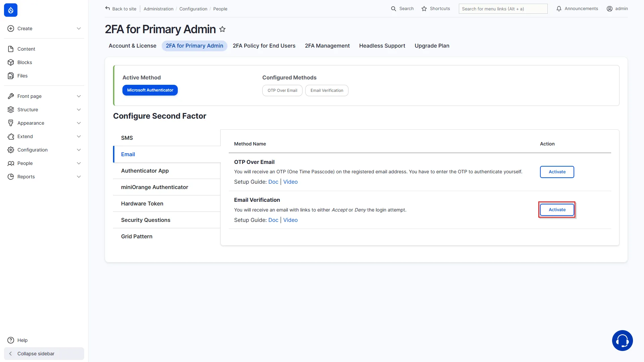Click the Create plus icon

coord(11,28)
